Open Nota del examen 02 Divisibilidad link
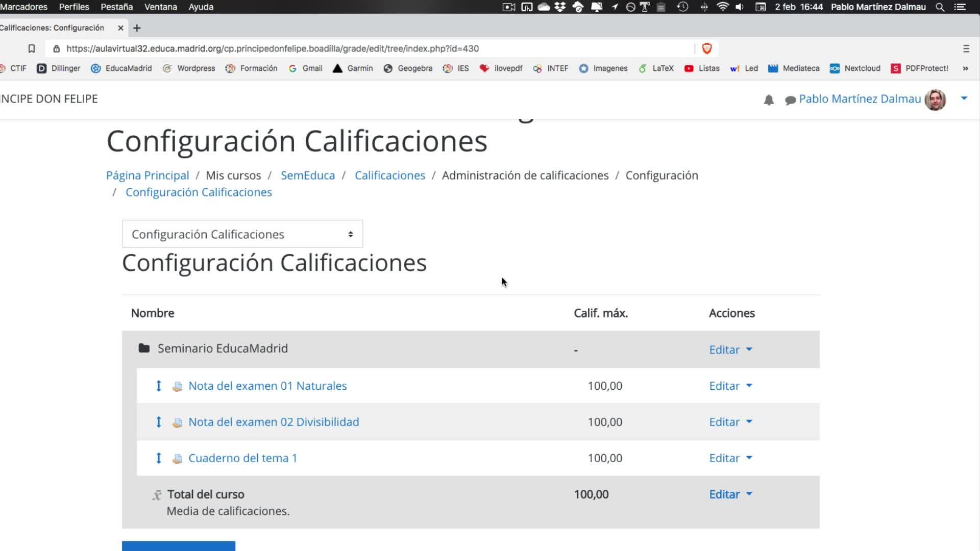 coord(274,422)
